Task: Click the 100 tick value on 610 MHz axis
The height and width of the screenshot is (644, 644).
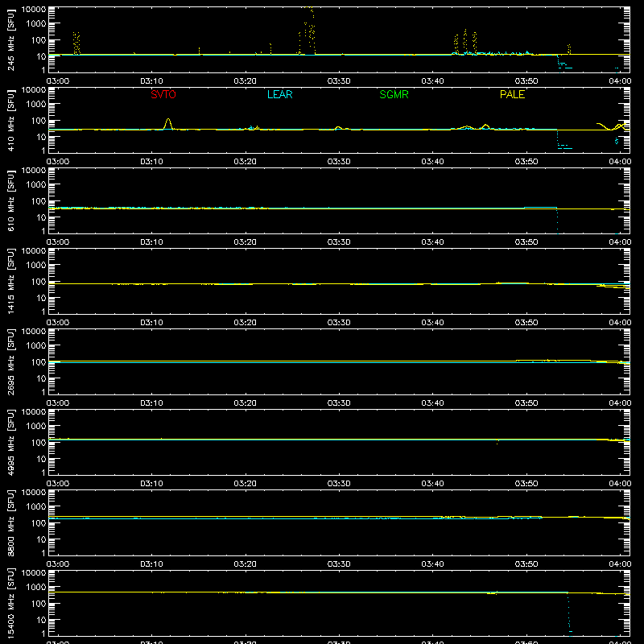Action: tap(39, 201)
